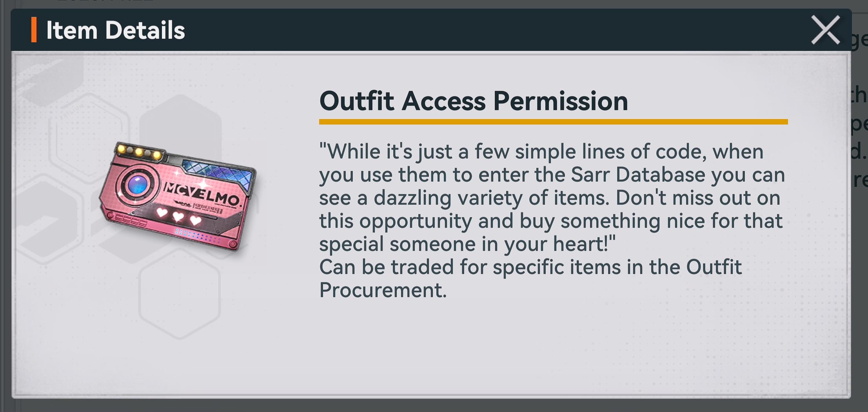Click the three glowing hearts on the card
868x412 pixels.
(x=178, y=216)
